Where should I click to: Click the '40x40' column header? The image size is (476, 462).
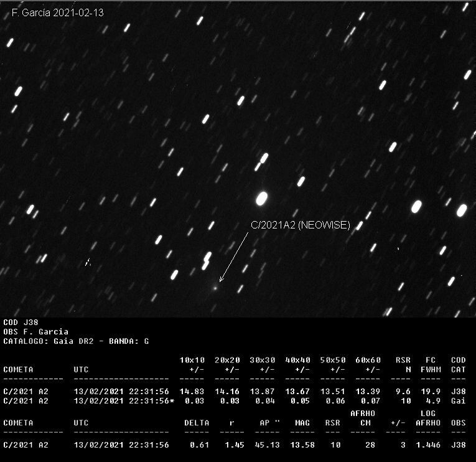[x=298, y=361]
